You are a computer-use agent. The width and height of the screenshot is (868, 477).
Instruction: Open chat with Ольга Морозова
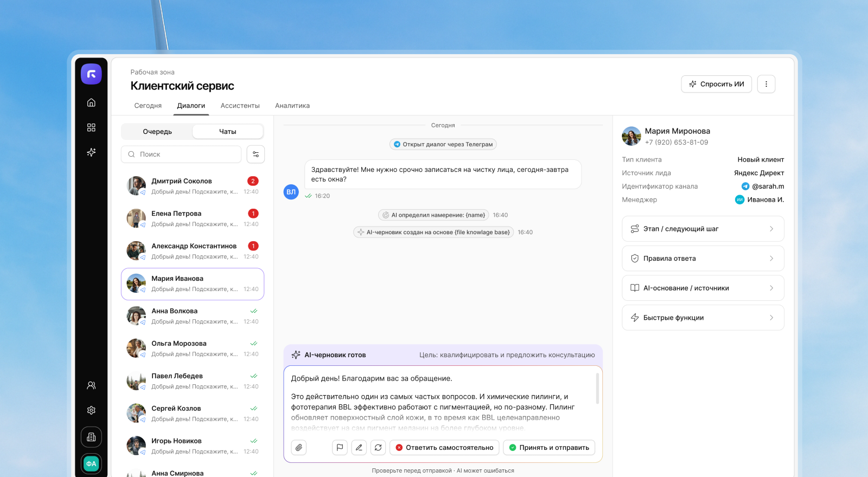pyautogui.click(x=193, y=349)
